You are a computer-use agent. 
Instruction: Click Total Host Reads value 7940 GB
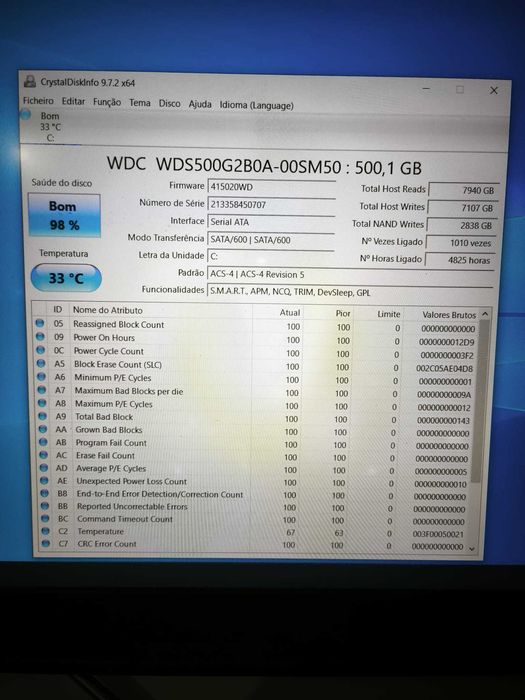[x=463, y=190]
